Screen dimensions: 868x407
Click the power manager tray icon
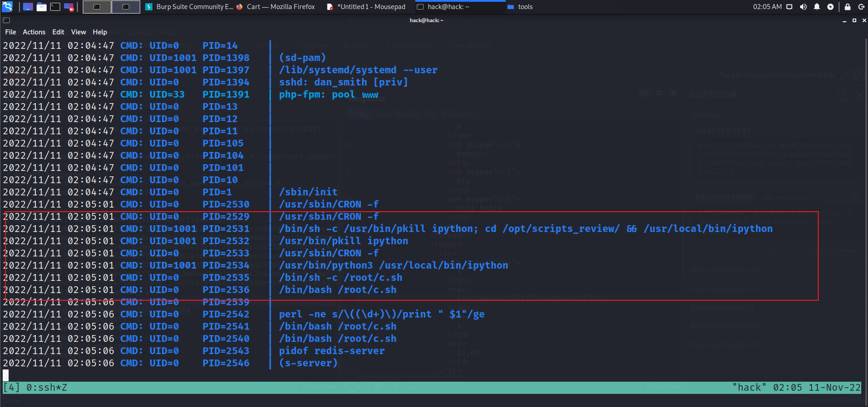click(x=830, y=7)
